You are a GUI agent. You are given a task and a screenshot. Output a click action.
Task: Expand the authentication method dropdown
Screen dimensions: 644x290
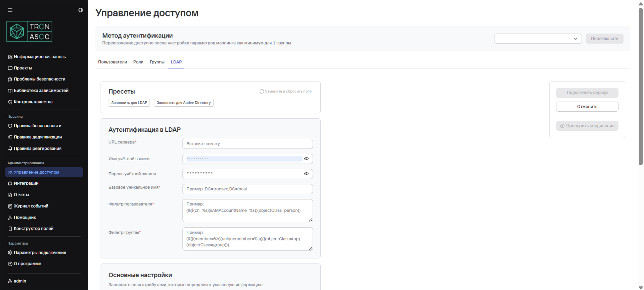tap(538, 39)
